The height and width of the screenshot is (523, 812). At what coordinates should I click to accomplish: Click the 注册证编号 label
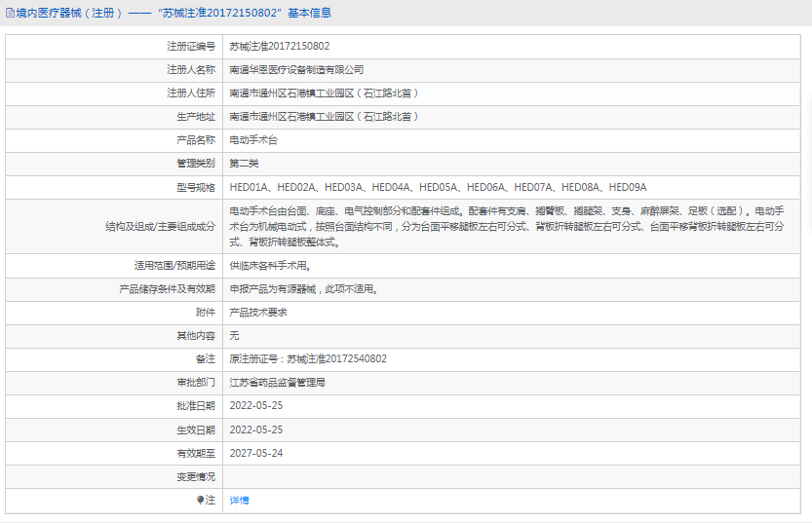pyautogui.click(x=191, y=47)
